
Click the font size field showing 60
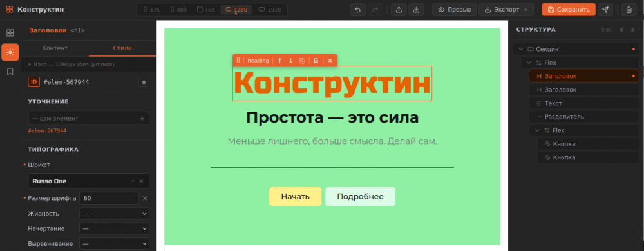tap(109, 198)
